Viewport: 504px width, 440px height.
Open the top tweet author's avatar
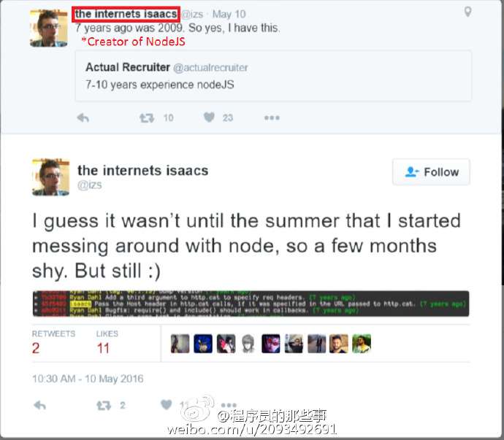click(x=48, y=28)
